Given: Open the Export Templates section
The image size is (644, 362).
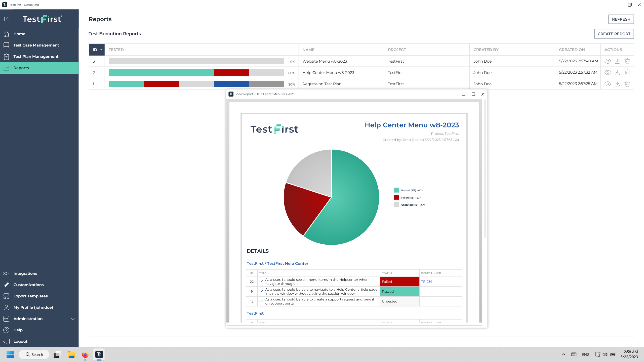Looking at the screenshot, I should 30,296.
